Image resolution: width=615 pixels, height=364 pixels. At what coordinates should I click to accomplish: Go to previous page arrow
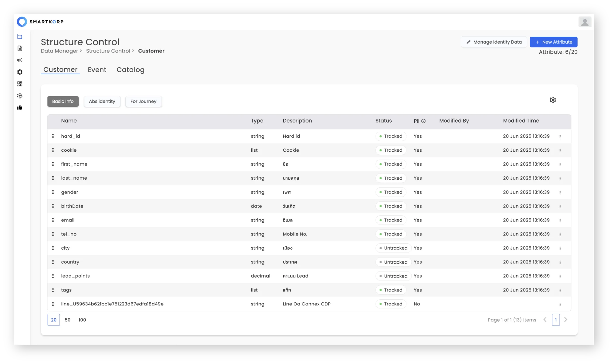click(545, 319)
